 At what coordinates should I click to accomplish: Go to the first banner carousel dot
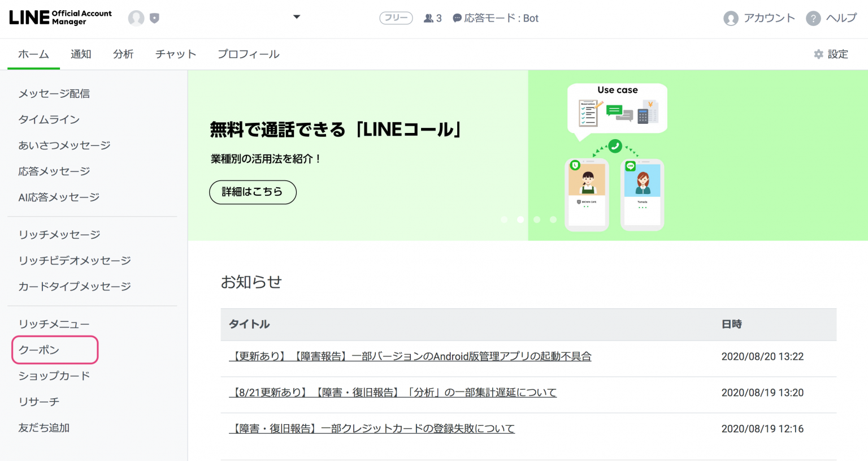point(504,219)
